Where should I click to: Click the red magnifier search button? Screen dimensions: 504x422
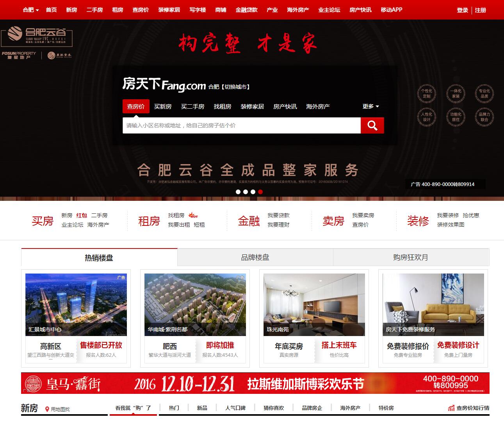tap(372, 125)
